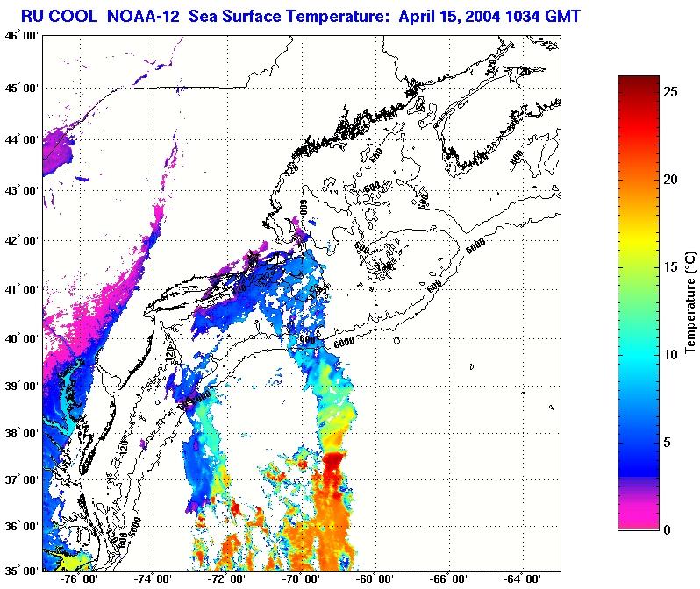Viewport: 700px width, 589px height.
Task: Click the latitude label 35°00' on the axis
Action: pos(21,571)
